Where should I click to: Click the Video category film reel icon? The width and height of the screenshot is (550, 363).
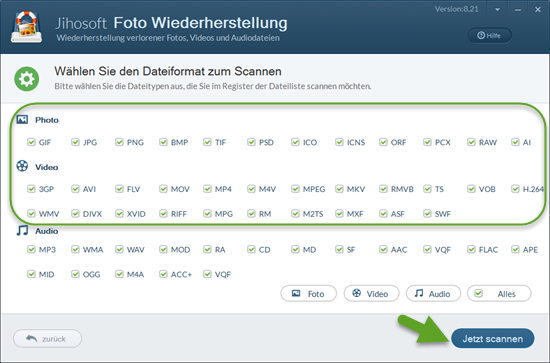pos(22,166)
